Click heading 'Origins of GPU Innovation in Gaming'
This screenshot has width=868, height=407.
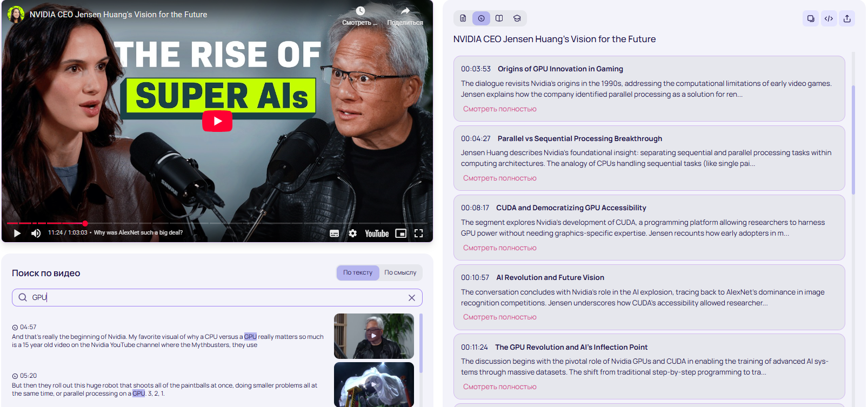[560, 69]
